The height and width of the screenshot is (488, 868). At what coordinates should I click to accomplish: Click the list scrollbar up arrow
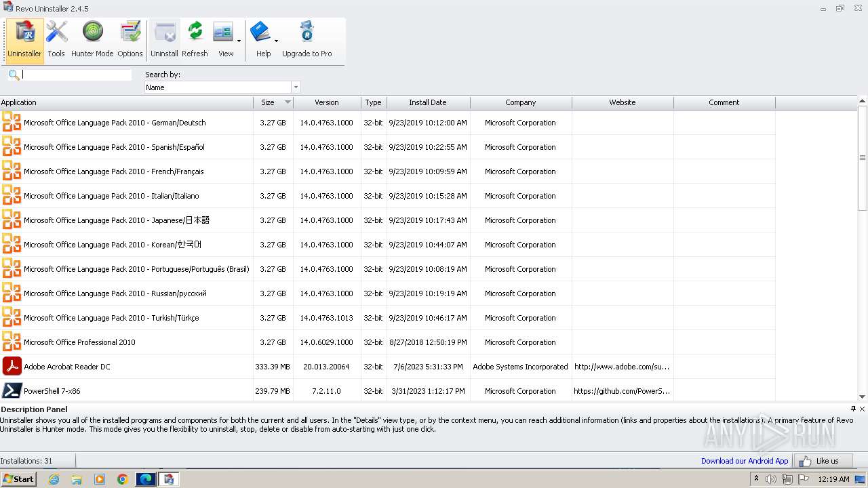click(863, 102)
